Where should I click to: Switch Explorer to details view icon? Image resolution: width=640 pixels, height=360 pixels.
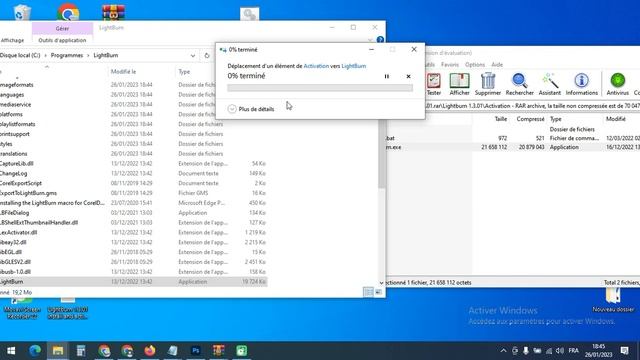368,292
